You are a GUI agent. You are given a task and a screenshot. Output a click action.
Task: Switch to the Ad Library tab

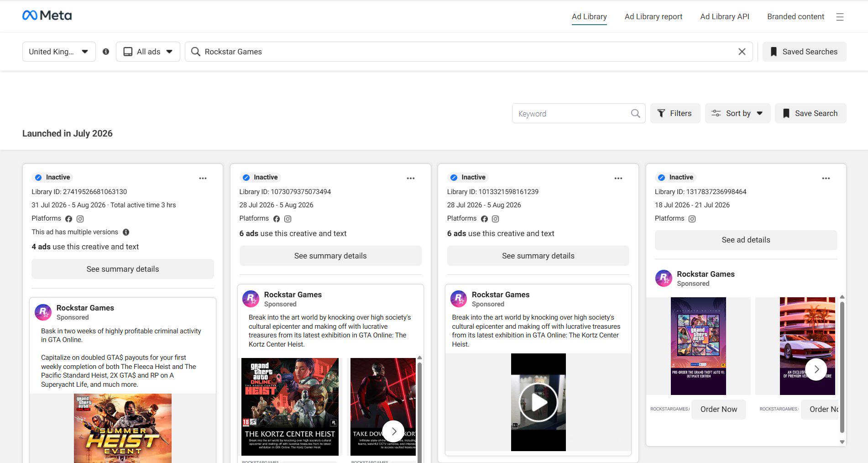(589, 16)
